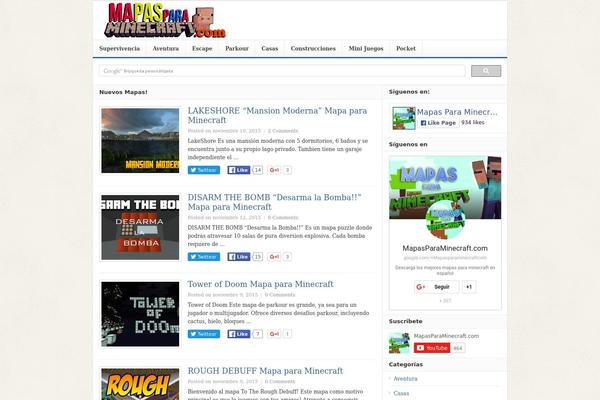Open the Tower of Doom article title

260,284
